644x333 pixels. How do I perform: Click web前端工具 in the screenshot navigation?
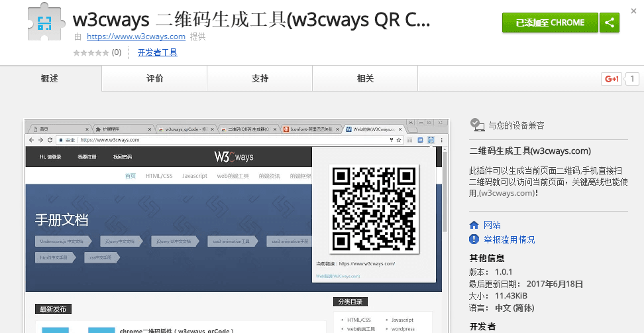pos(233,176)
